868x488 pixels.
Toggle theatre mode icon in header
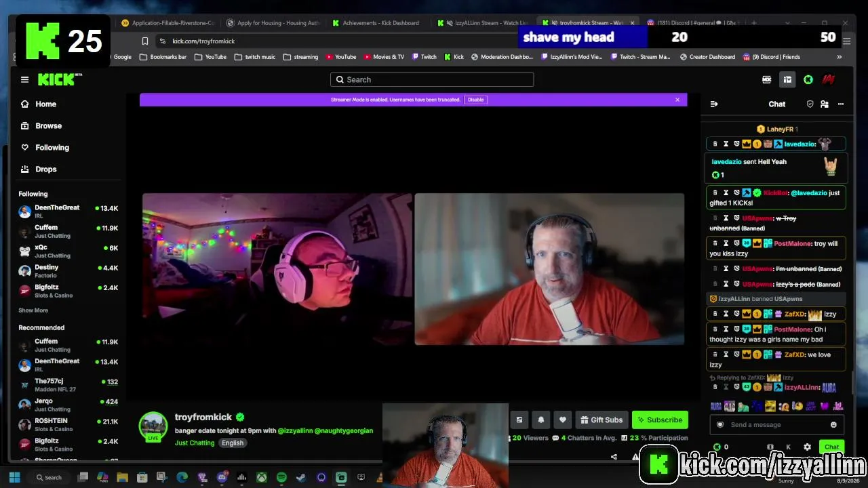(767, 80)
